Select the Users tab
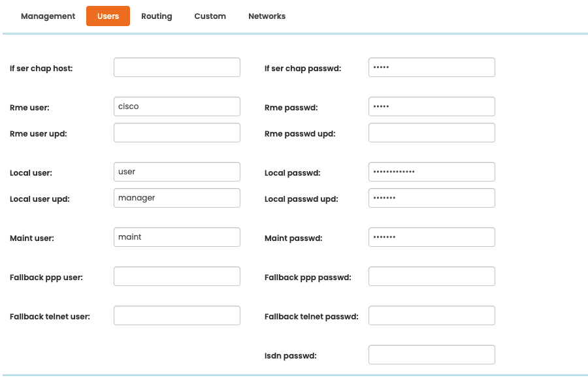Viewport: 588px width, 384px height. [x=108, y=16]
